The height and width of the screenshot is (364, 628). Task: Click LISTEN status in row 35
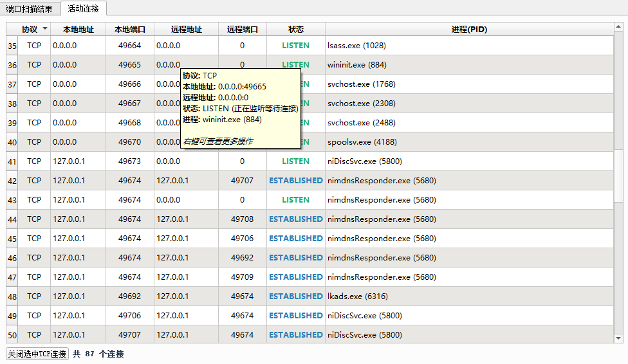[296, 46]
